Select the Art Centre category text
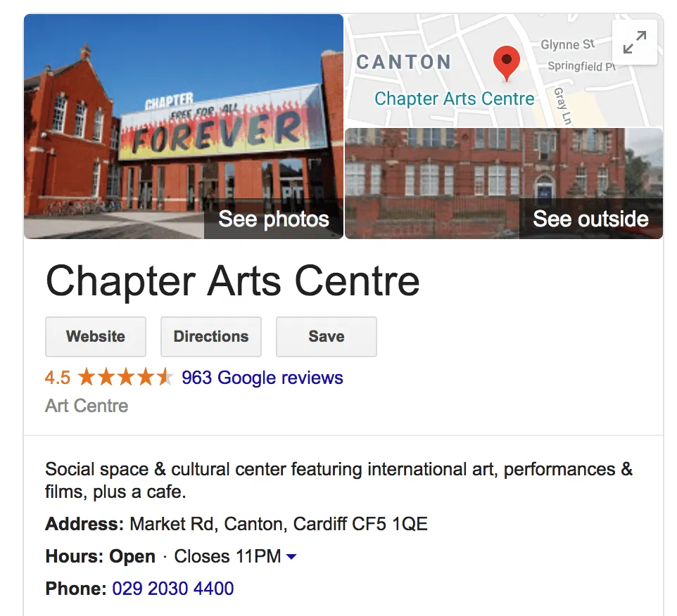The image size is (677, 616). click(x=86, y=406)
